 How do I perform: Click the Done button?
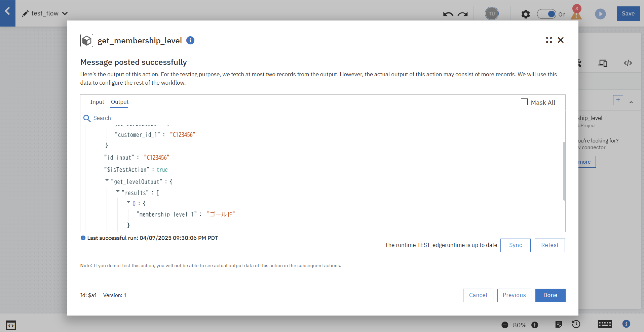point(550,295)
